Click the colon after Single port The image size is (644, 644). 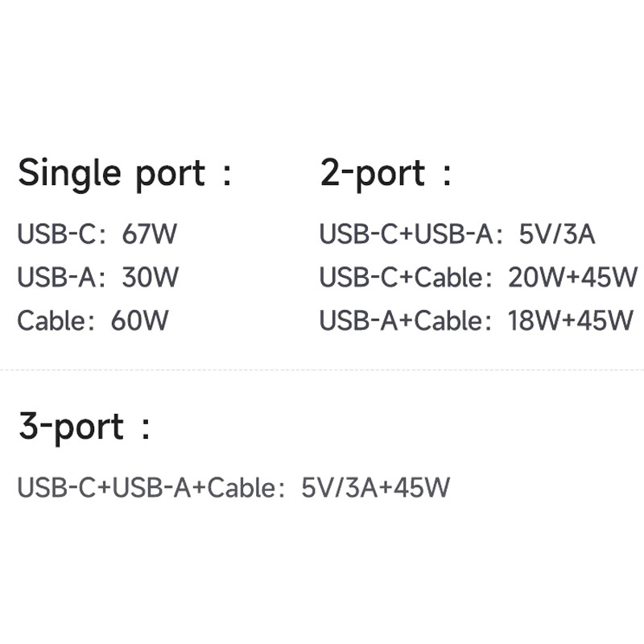coord(227,175)
